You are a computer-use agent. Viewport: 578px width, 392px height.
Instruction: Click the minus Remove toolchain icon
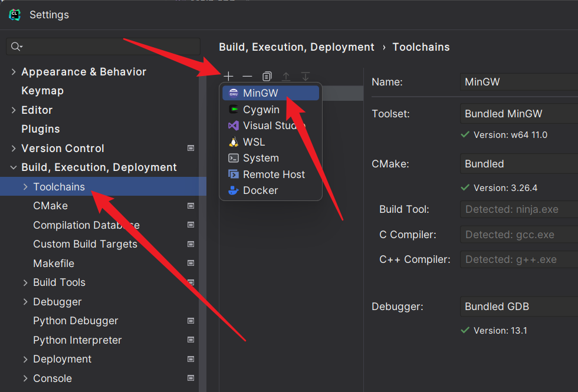(247, 77)
